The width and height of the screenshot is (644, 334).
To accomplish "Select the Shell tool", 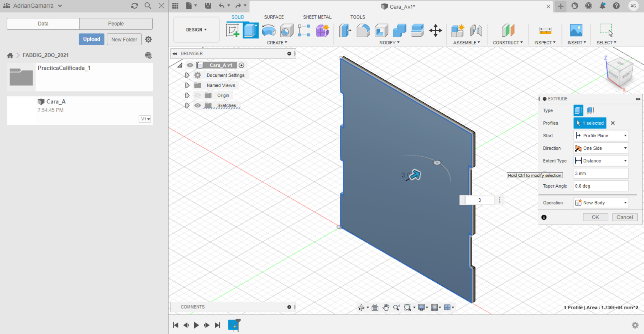I will 381,31.
